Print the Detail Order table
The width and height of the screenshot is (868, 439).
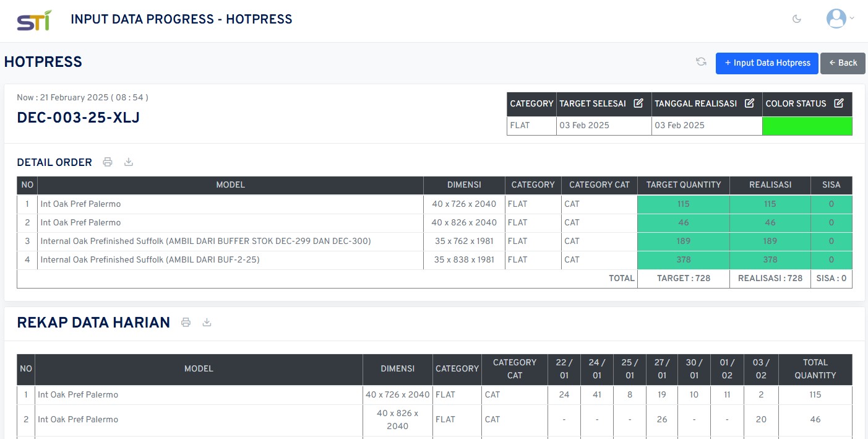point(108,162)
